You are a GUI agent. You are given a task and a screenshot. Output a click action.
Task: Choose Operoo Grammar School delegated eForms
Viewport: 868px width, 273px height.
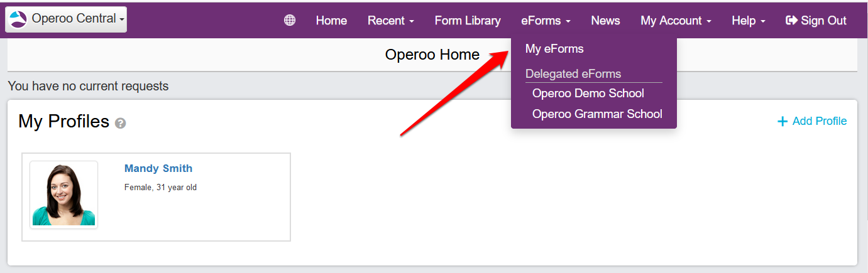596,114
